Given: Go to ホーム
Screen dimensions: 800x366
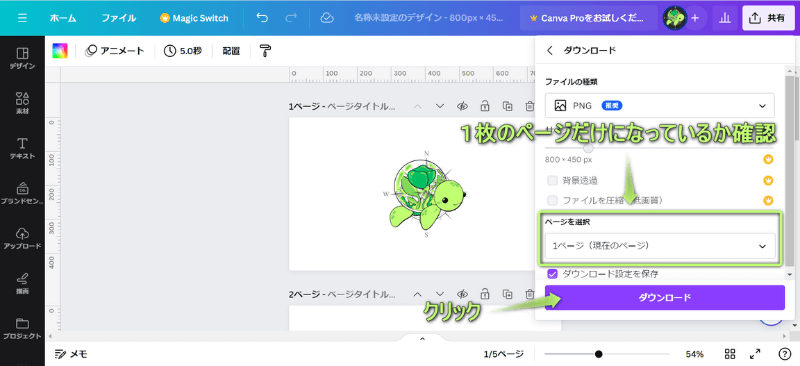Looking at the screenshot, I should point(63,18).
